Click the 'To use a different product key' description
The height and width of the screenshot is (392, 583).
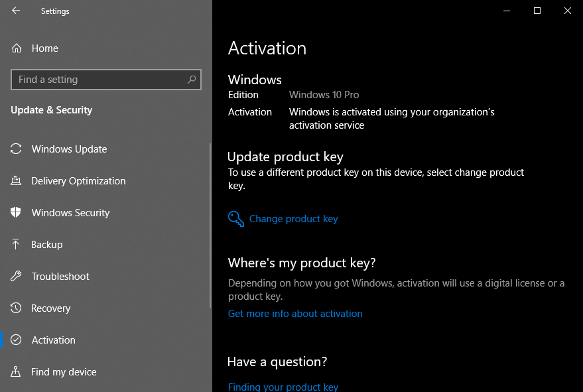376,179
